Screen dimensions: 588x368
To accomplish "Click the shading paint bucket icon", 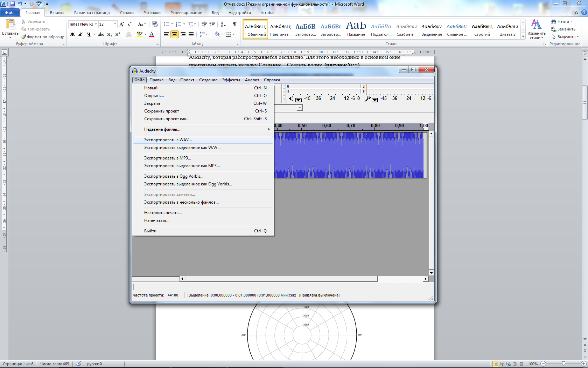I will 217,34.
